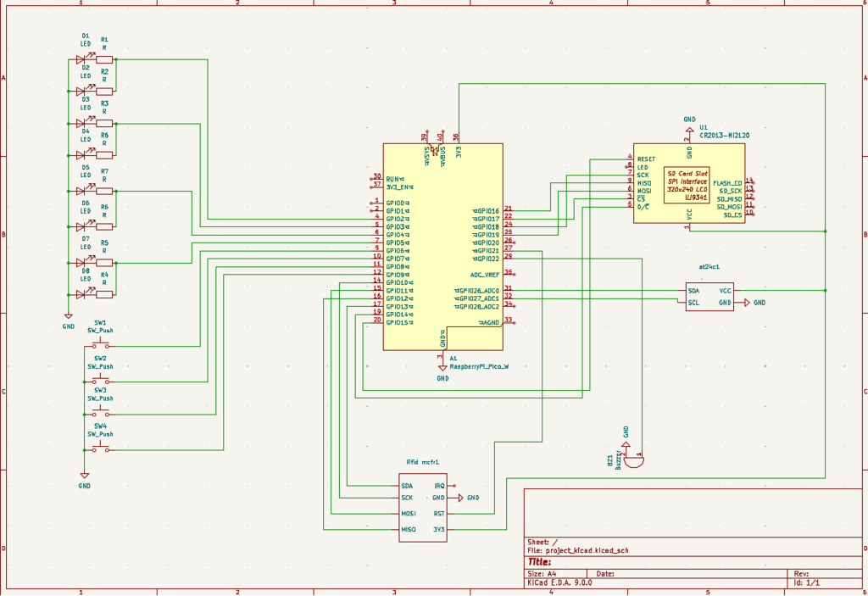Viewport: 868px width, 596px height.
Task: Click the D/C pin on U1
Action: 643,207
